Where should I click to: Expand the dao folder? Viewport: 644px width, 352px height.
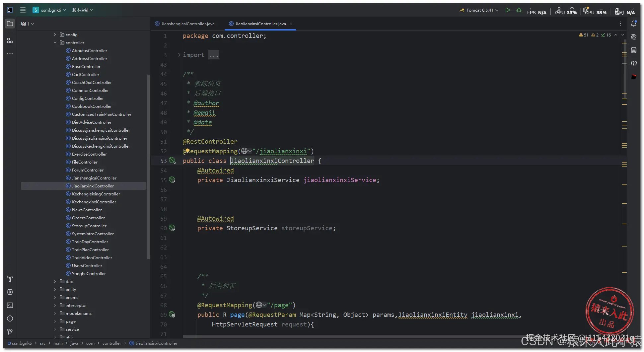(55, 281)
